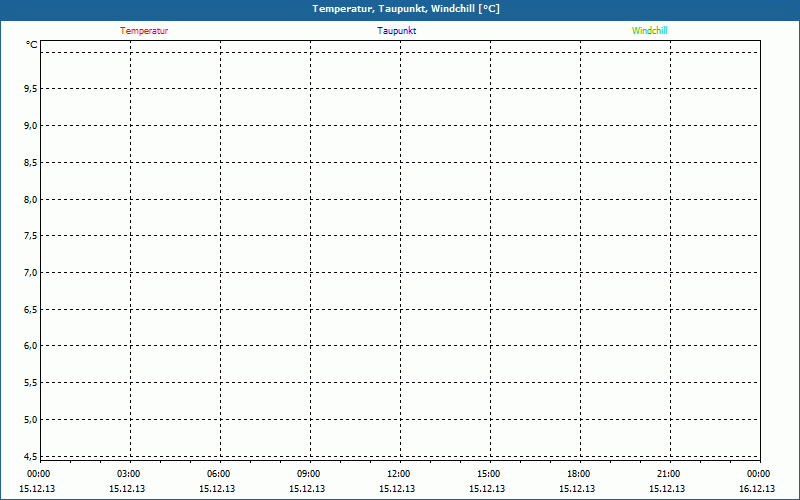Click the 16.12.13 date label

point(757,489)
